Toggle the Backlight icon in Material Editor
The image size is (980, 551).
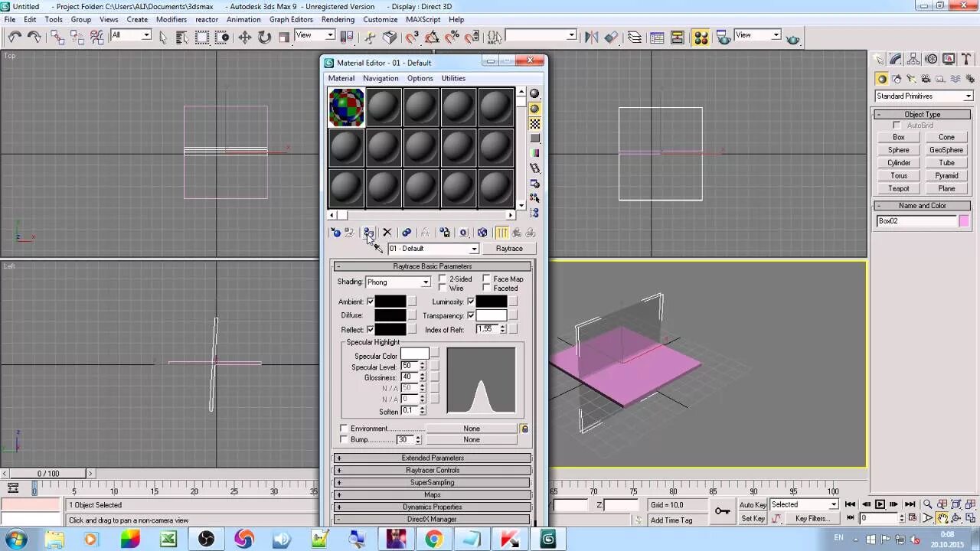coord(534,109)
